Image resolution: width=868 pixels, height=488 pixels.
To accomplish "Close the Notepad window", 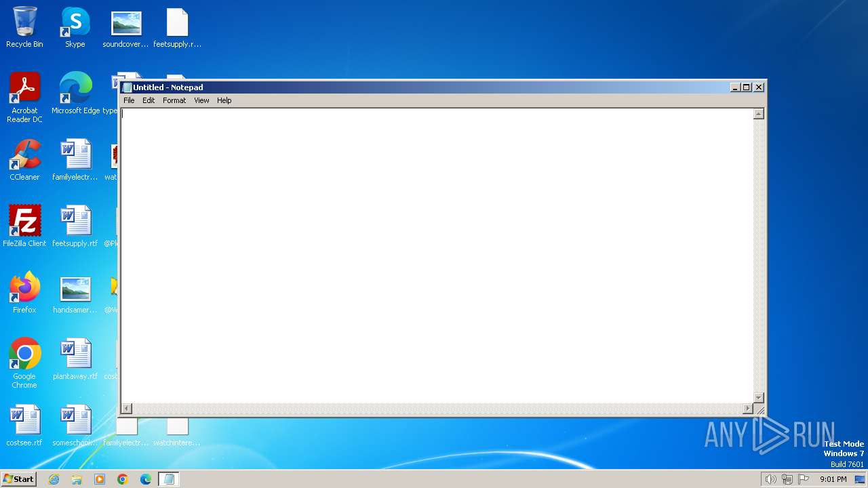I will (x=759, y=87).
